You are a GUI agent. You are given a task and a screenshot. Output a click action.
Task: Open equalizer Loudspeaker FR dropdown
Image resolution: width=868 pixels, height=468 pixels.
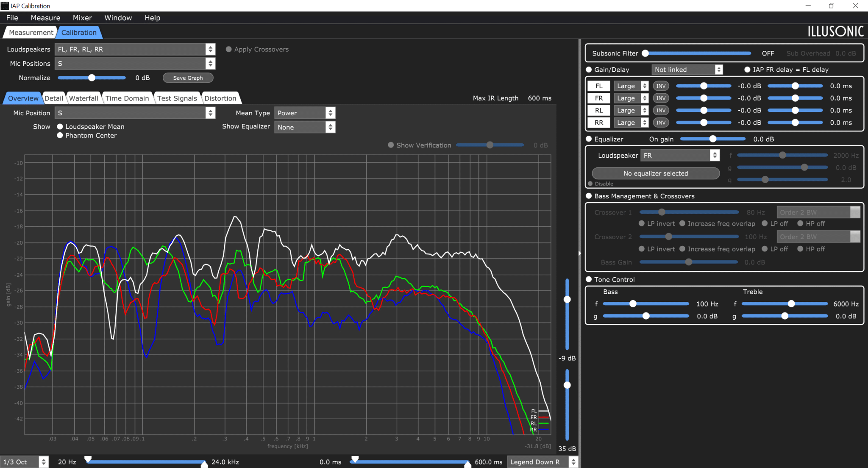tap(680, 156)
